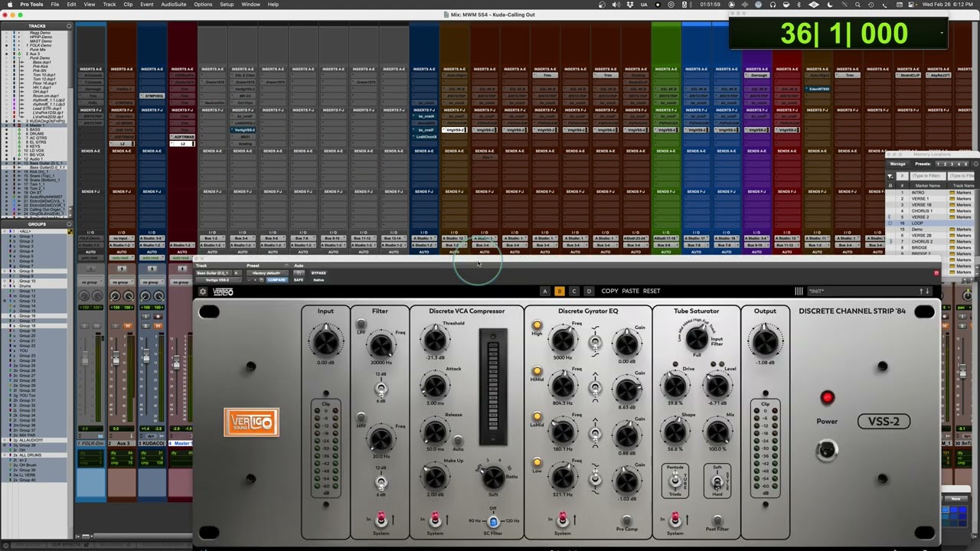The width and height of the screenshot is (980, 551).
Task: Open the Vertigo VSS-2 insert selector
Action: pyautogui.click(x=218, y=280)
